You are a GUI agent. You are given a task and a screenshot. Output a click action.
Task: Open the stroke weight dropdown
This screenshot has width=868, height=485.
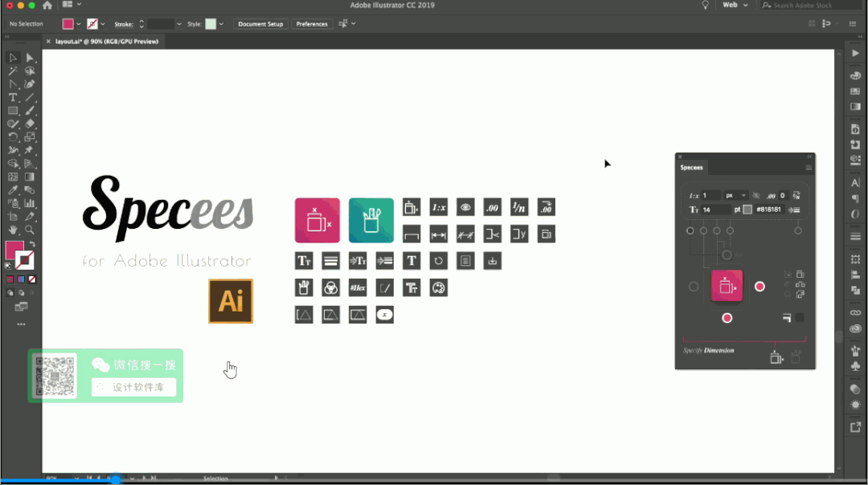178,24
